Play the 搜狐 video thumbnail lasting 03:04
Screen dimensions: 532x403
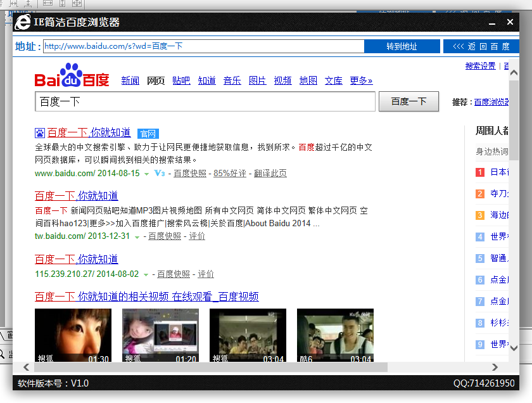click(x=248, y=335)
